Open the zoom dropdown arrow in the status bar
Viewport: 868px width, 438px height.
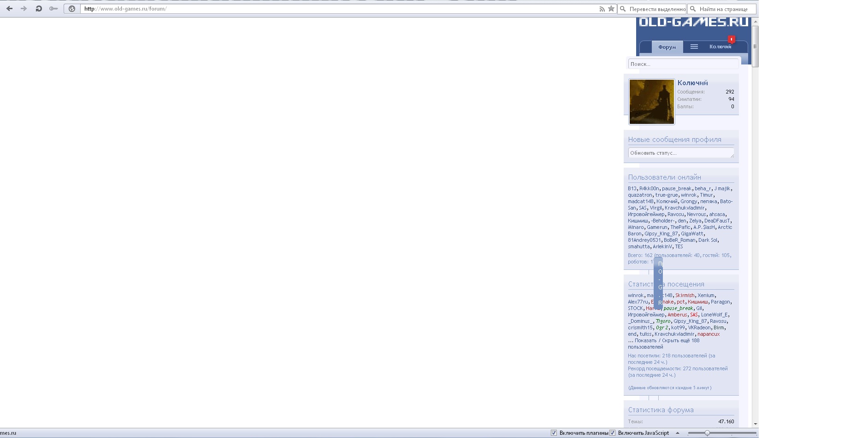point(678,433)
